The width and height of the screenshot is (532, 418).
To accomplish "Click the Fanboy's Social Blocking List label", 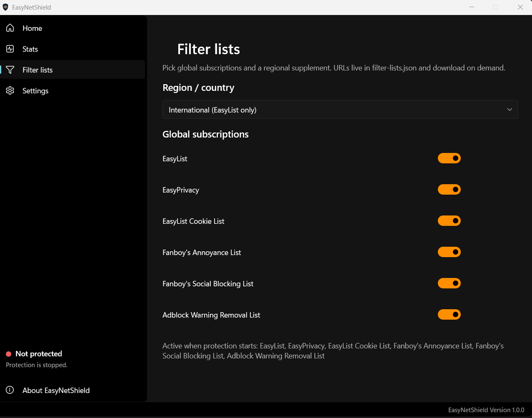I will 208,284.
